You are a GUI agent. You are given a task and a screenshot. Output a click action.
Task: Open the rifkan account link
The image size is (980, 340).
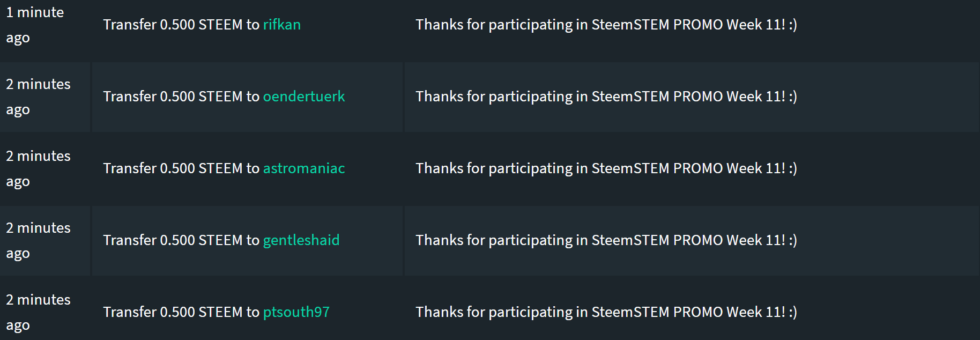281,25
